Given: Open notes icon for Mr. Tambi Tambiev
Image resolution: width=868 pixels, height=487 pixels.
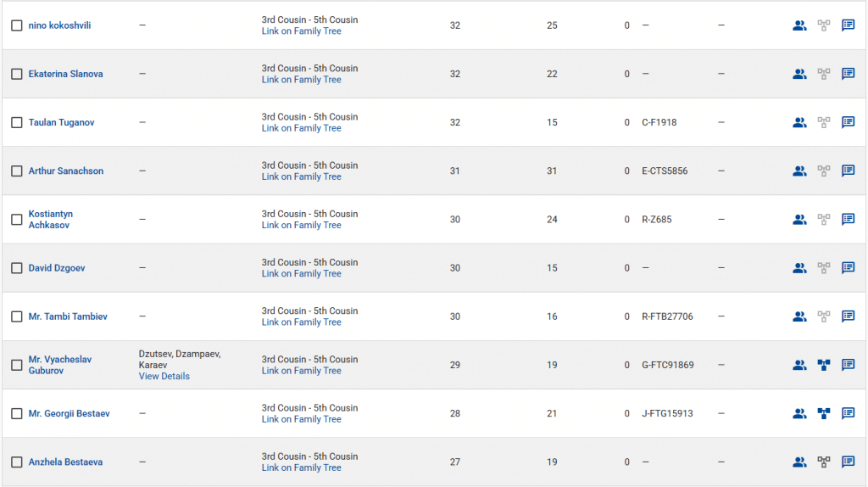Looking at the screenshot, I should tap(848, 316).
